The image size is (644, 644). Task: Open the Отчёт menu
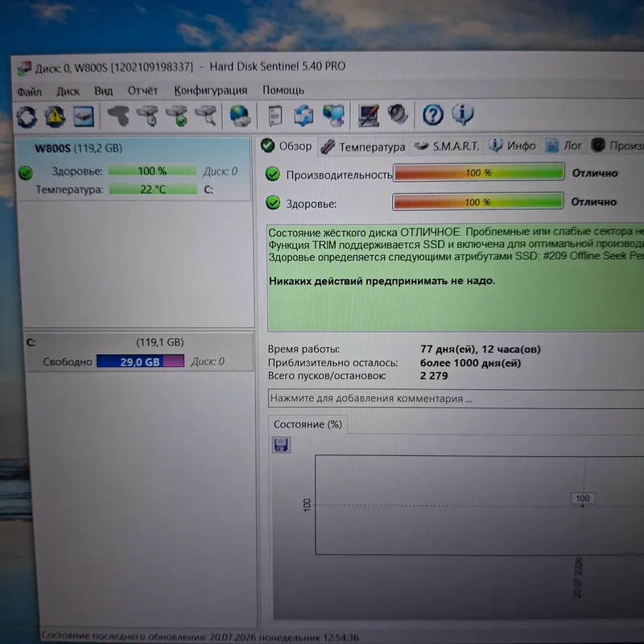(142, 91)
